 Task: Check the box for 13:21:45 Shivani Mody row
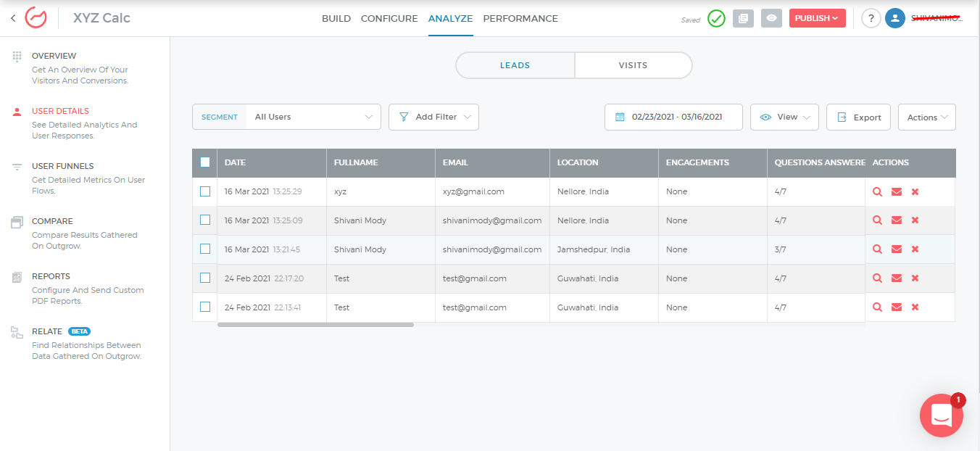(205, 249)
